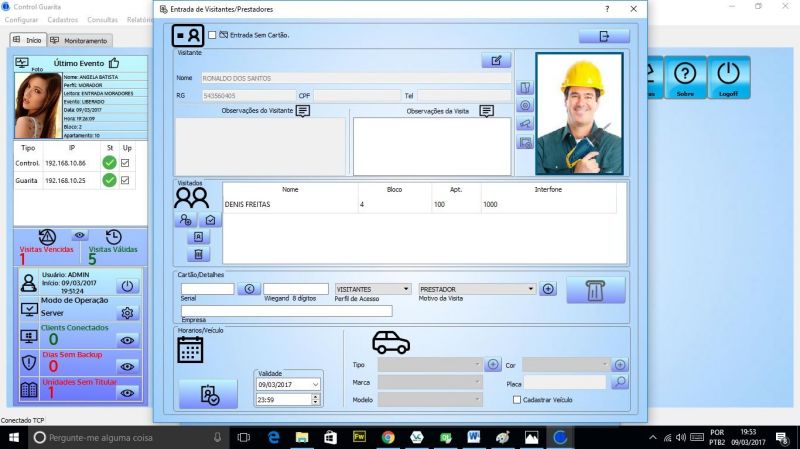800x449 pixels.
Task: Enable the Entrada Sem Cartão checkbox
Action: click(x=212, y=35)
